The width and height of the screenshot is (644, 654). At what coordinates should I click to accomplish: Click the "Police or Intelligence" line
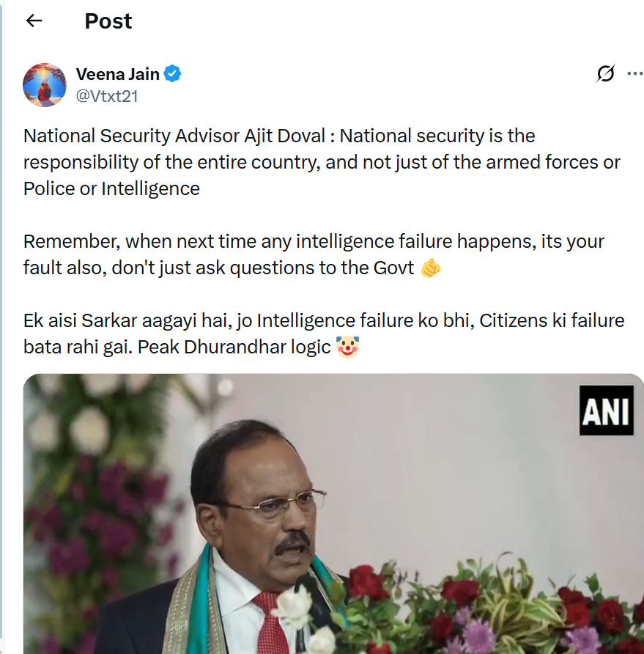(x=111, y=189)
